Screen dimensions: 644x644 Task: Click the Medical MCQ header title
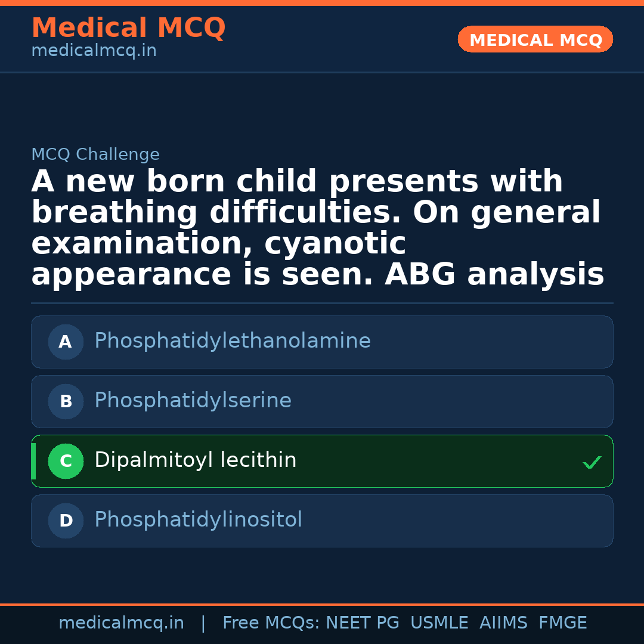tap(128, 28)
